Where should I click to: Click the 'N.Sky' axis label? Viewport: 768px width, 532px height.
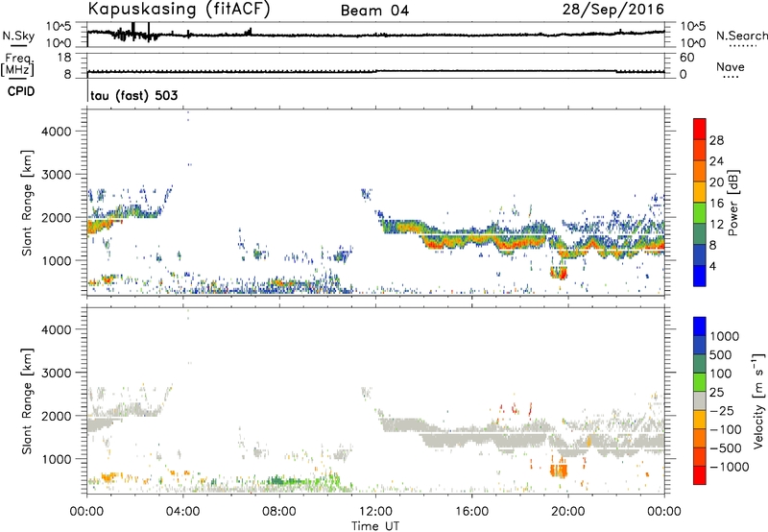pyautogui.click(x=18, y=36)
